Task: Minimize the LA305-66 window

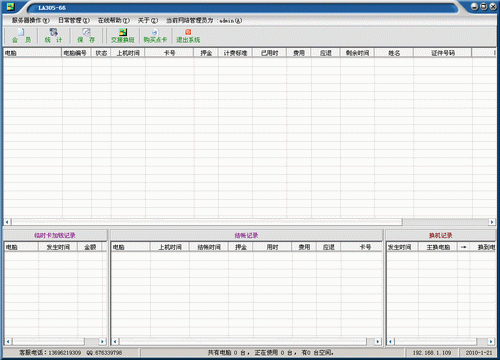Action: pos(475,7)
